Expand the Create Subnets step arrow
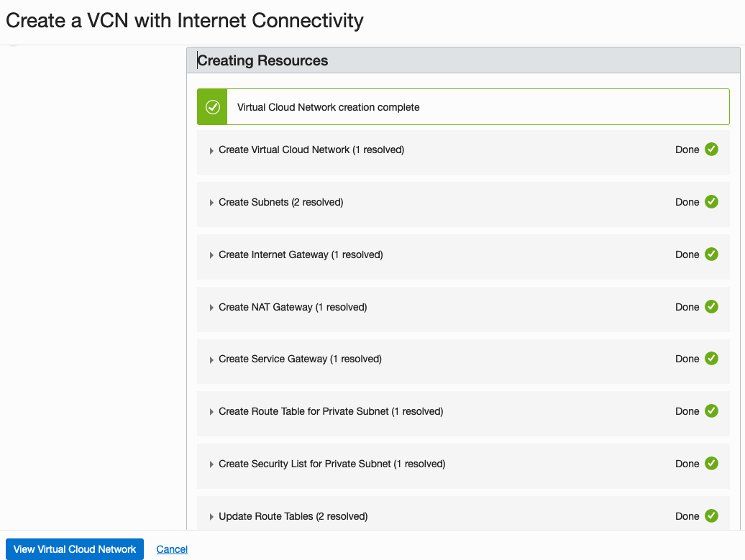Viewport: 745px width, 560px height. (x=212, y=203)
